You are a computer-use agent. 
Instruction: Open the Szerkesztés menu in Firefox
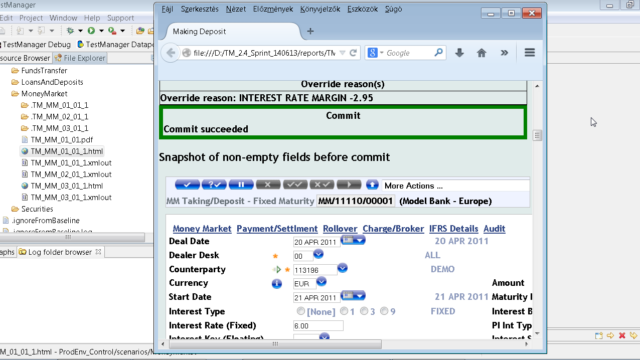[200, 9]
